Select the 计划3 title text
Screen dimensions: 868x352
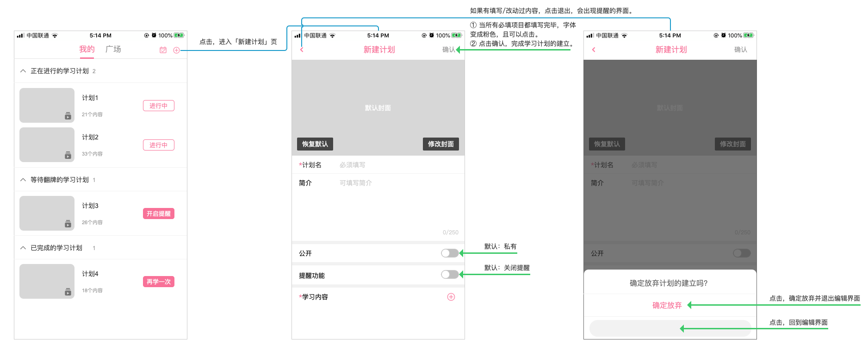(90, 206)
